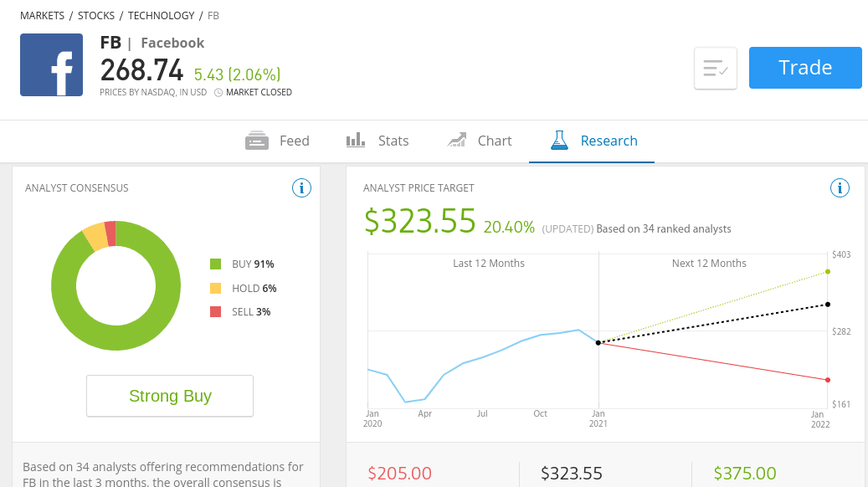Click the HOLD 6% legend label
The height and width of the screenshot is (487, 868).
pyautogui.click(x=254, y=289)
